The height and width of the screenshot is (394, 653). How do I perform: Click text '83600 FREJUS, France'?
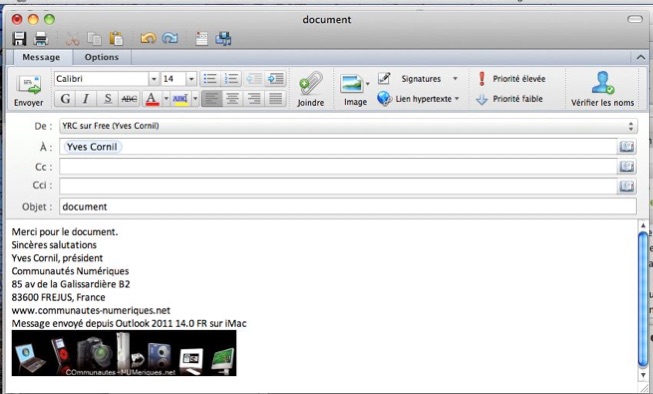point(58,297)
